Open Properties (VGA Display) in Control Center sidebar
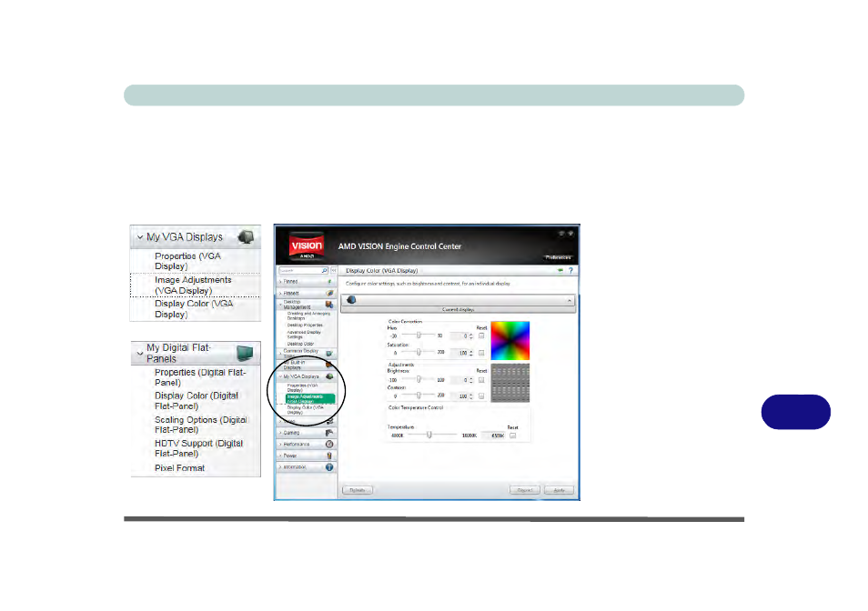 coord(302,387)
